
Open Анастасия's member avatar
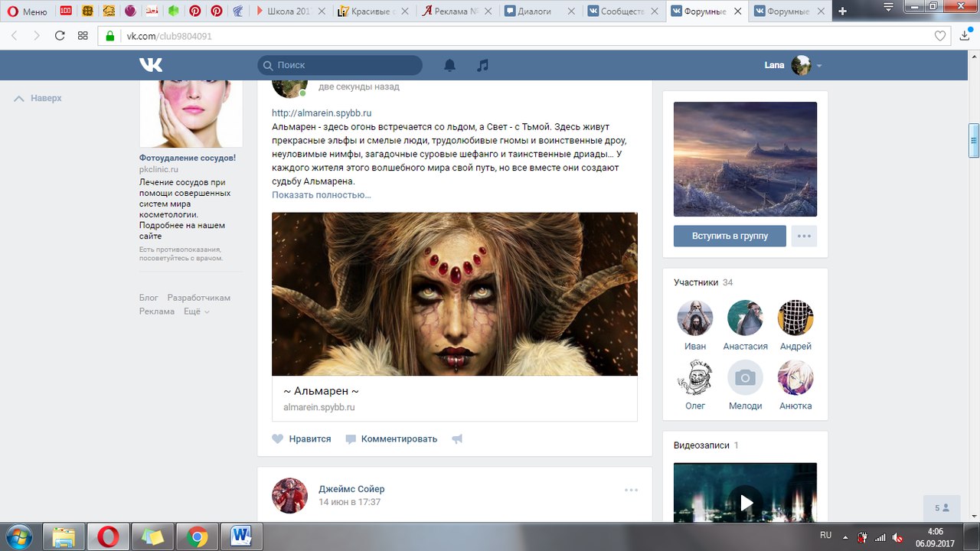point(745,318)
